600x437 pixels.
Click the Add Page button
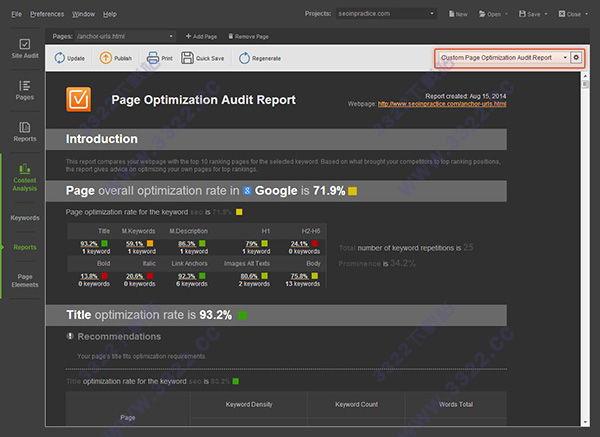(201, 36)
